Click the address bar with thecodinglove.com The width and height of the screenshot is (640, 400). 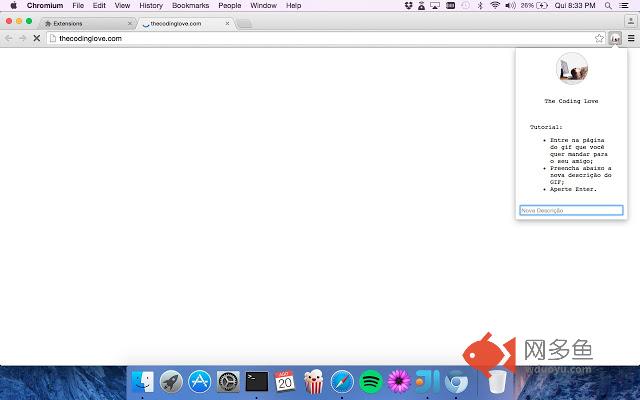tap(320, 38)
